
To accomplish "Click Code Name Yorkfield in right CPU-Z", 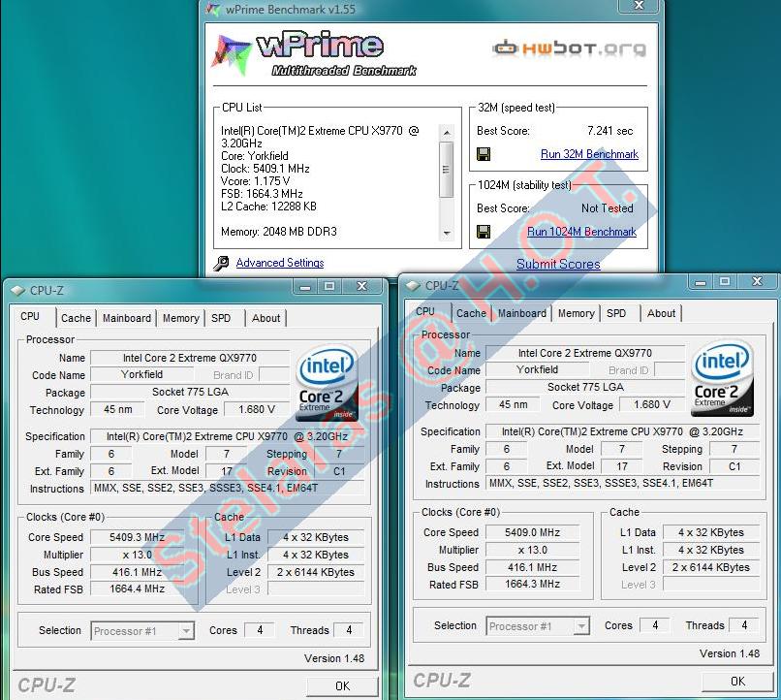I will (537, 369).
